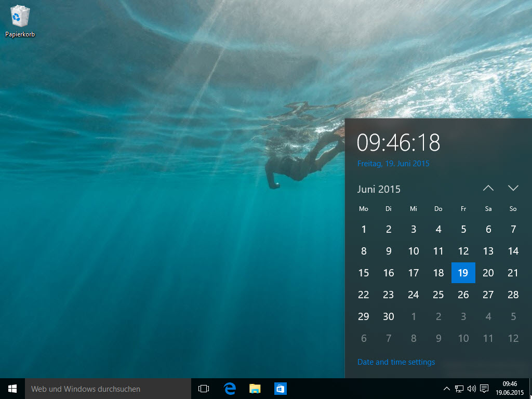Pick the greyed-out next-month day 10
Image resolution: width=532 pixels, height=399 pixels.
pos(463,338)
